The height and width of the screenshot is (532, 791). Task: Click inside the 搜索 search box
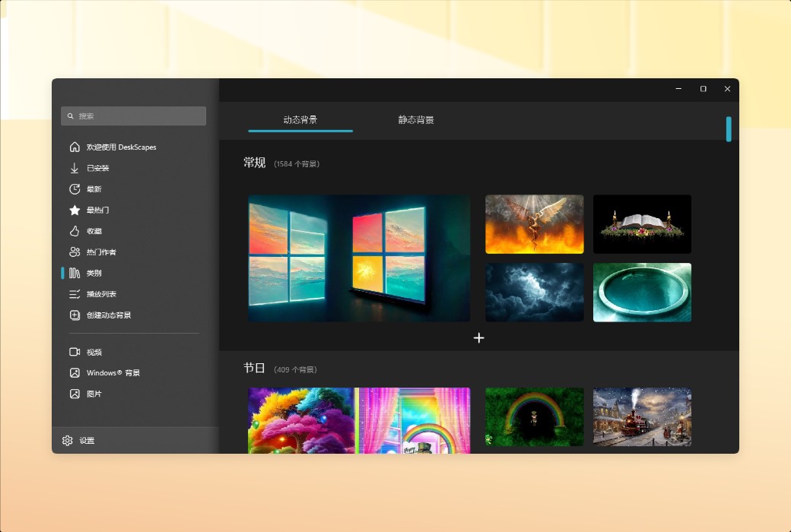[133, 116]
